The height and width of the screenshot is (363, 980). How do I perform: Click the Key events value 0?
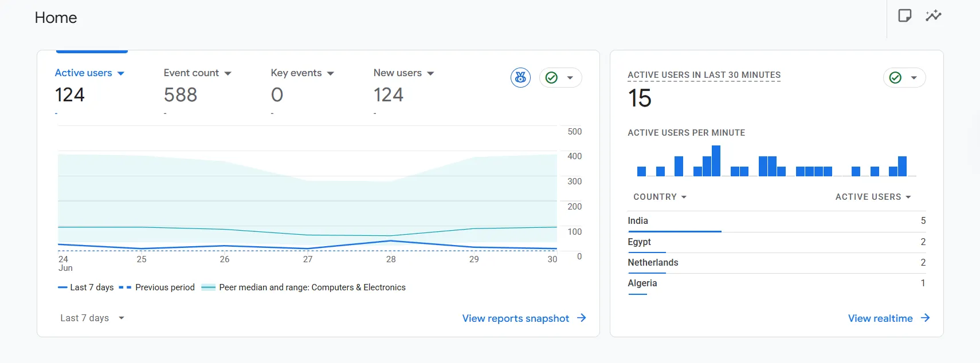click(x=277, y=94)
